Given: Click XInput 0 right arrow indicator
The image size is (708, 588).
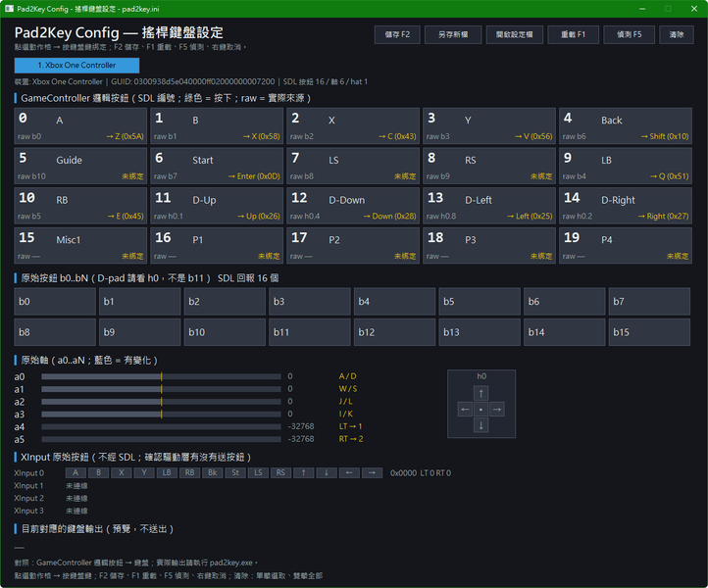Looking at the screenshot, I should (372, 473).
